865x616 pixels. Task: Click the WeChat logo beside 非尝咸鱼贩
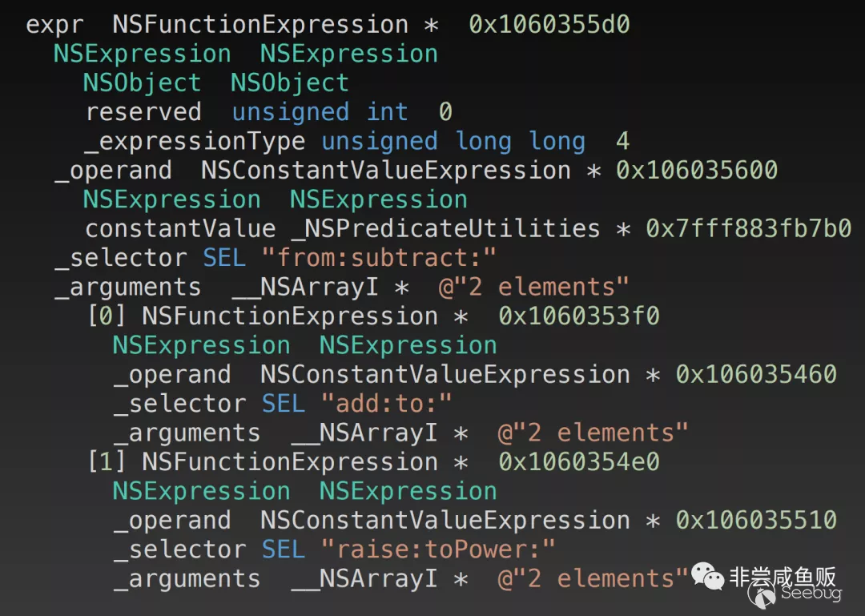coord(706,576)
